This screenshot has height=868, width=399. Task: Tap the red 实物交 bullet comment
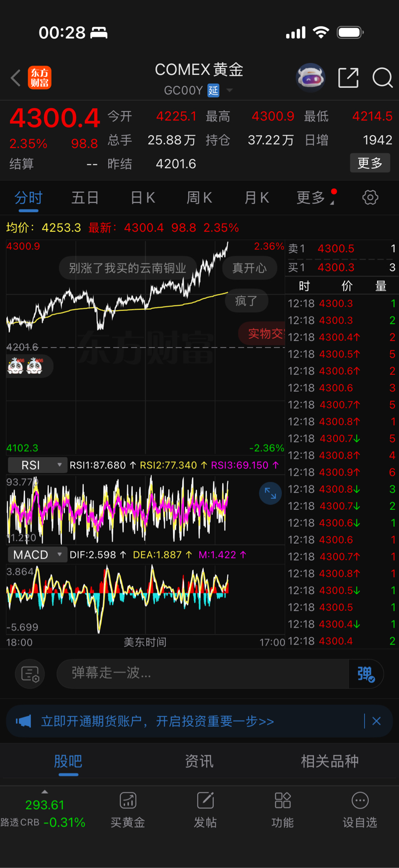261,333
